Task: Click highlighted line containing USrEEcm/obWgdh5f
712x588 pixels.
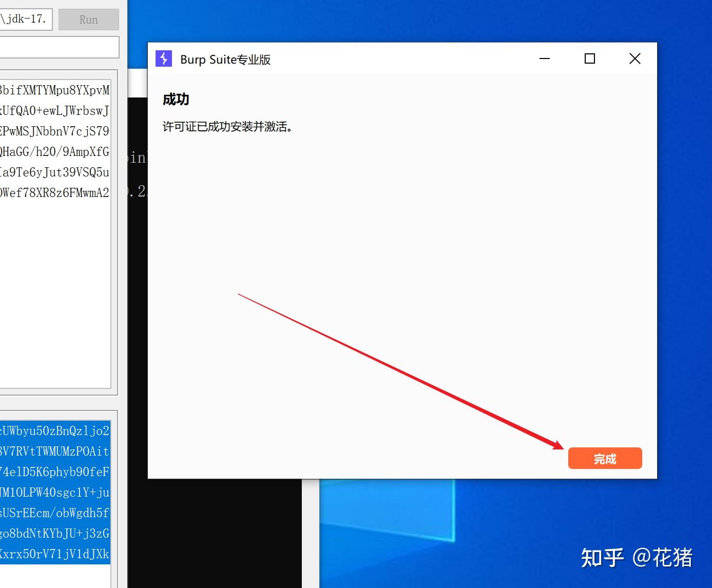Action: click(55, 513)
